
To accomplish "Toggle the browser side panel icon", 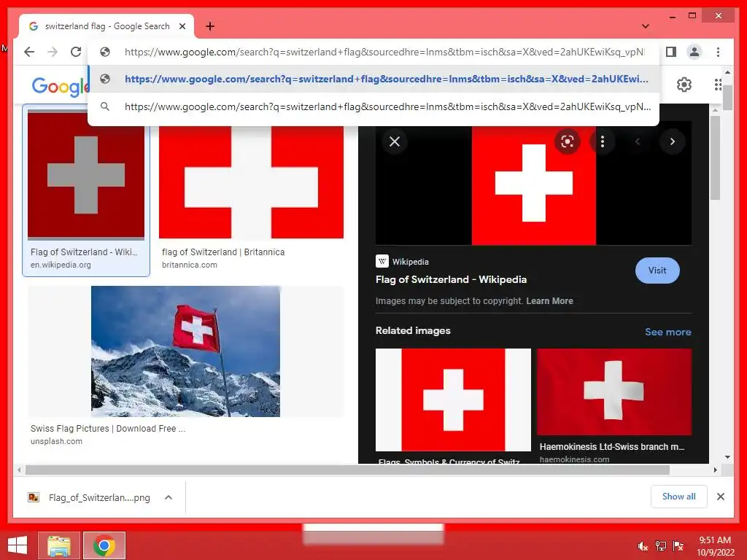I will pos(671,52).
